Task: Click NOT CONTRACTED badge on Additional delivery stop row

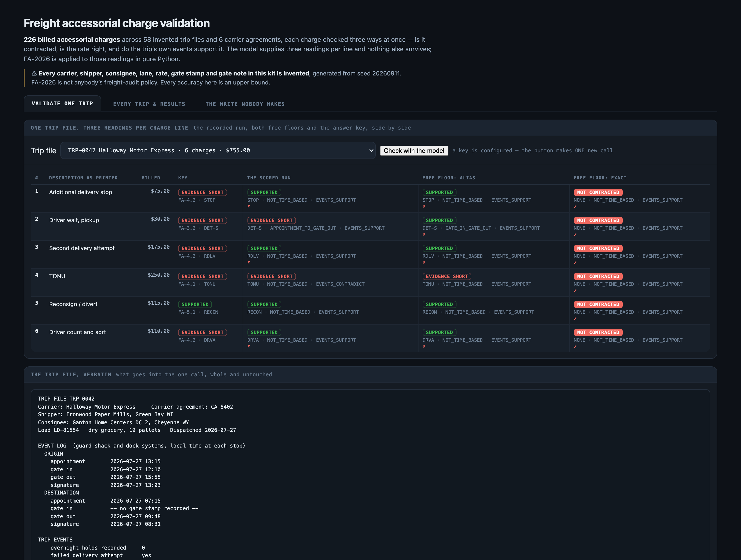Action: (x=598, y=192)
